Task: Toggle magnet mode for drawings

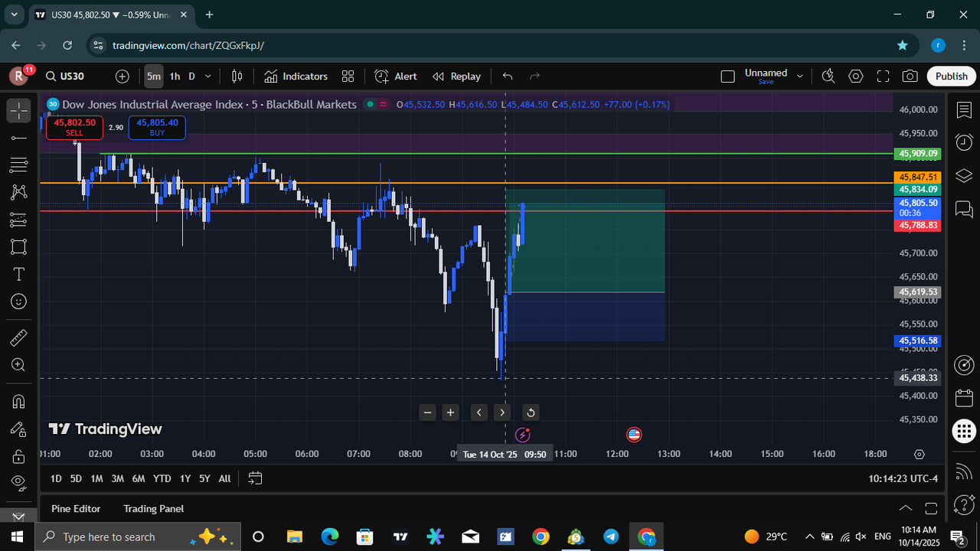Action: pos(19,401)
